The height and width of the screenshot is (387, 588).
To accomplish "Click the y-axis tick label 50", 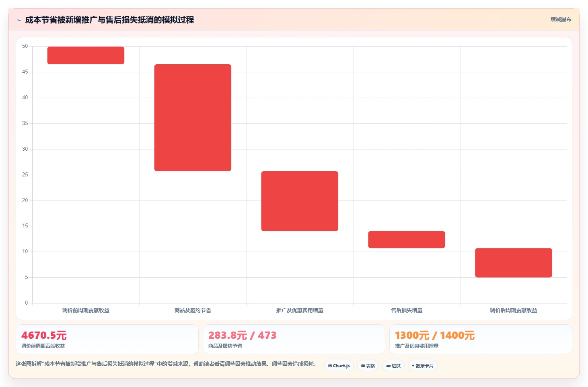I will 25,46.
